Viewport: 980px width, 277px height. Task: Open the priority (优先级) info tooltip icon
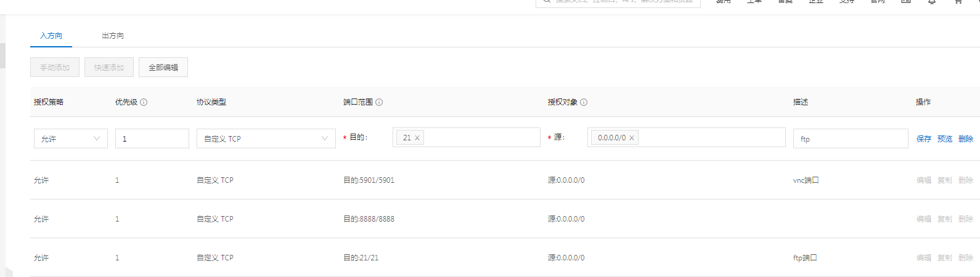[x=144, y=102]
